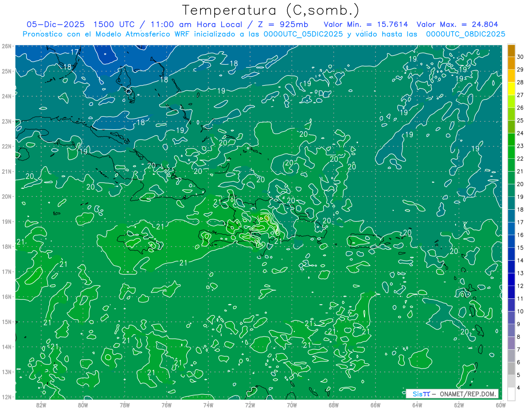Click the 22N latitude axis label
This screenshot has height=411, width=532.
point(6,146)
